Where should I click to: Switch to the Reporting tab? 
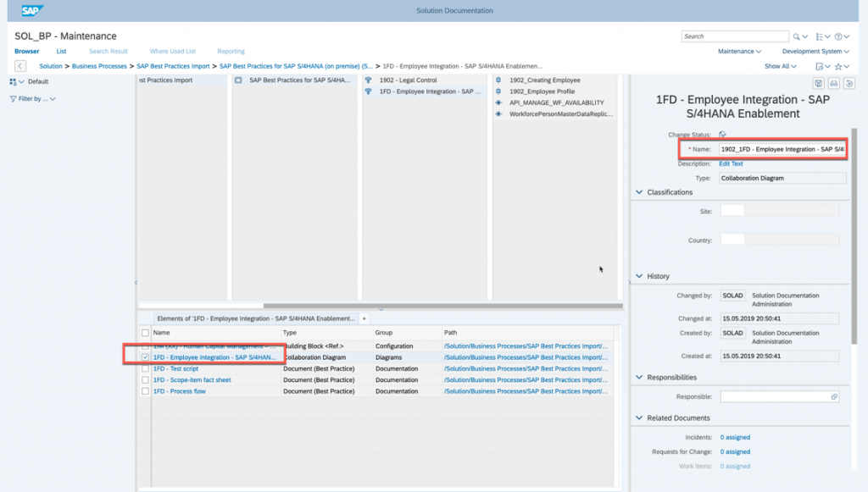231,52
